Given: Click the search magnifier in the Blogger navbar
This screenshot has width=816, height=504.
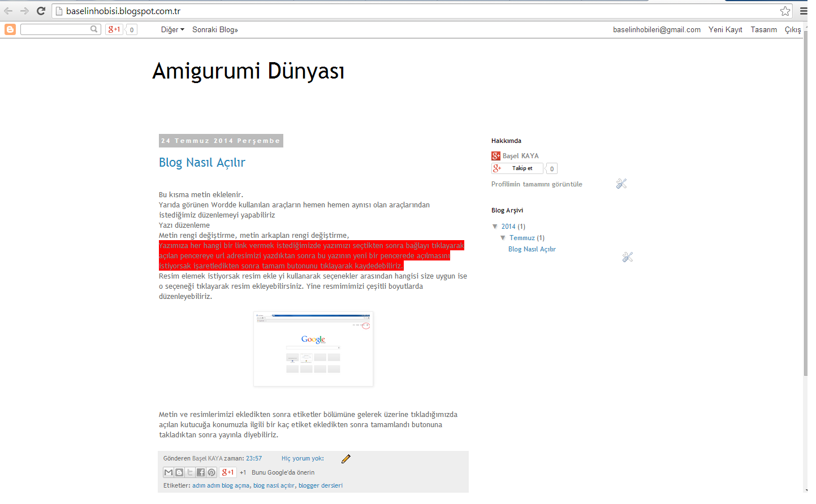Looking at the screenshot, I should tap(94, 29).
